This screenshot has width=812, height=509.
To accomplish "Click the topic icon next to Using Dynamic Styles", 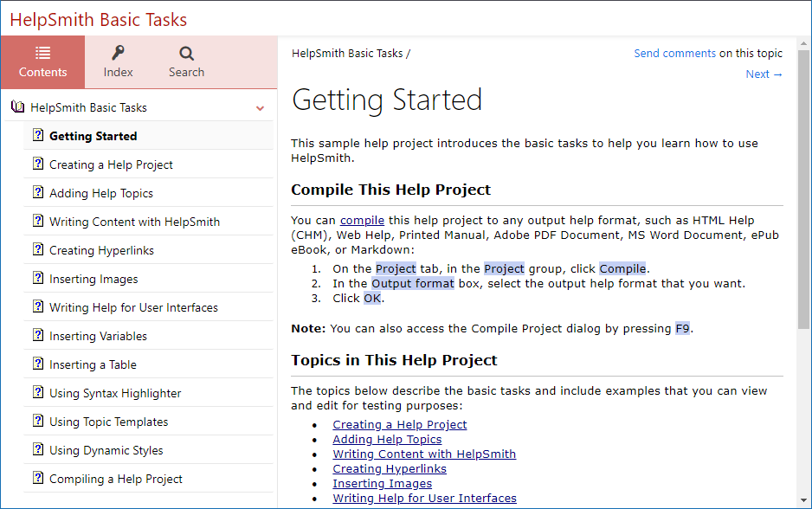I will point(38,449).
